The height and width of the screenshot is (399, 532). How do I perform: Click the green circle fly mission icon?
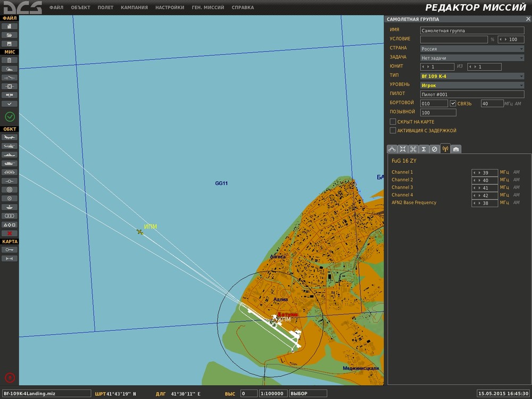click(10, 117)
